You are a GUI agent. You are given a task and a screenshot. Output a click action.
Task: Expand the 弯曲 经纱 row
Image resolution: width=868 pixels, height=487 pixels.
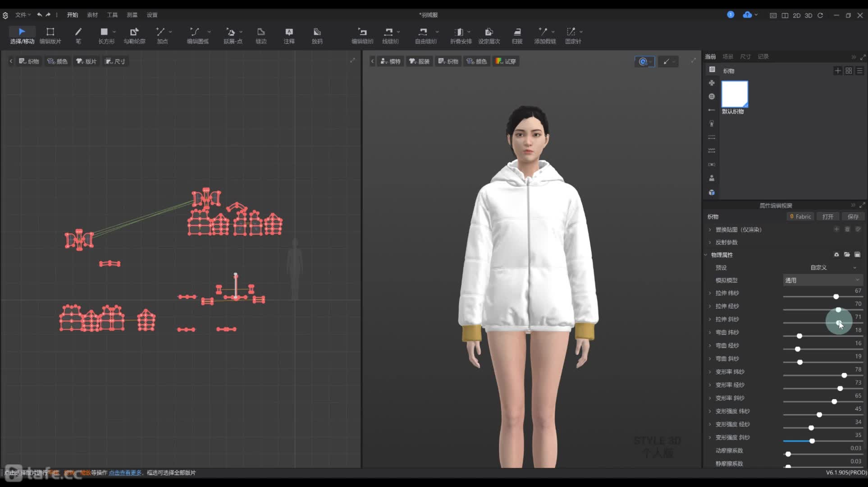click(710, 345)
